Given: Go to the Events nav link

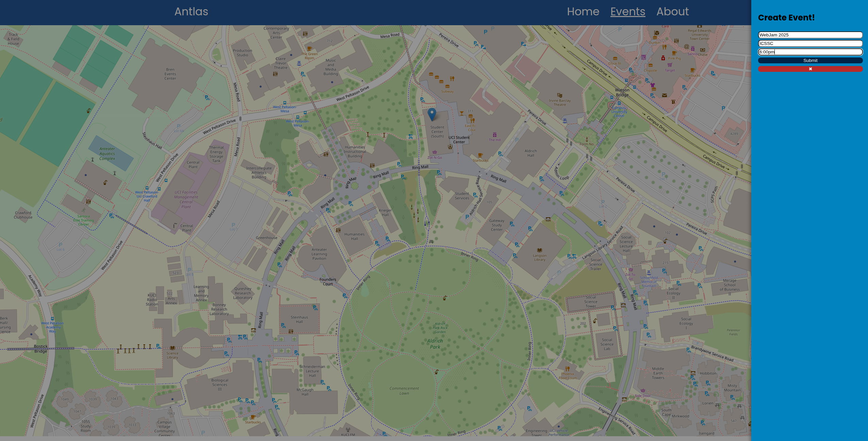Looking at the screenshot, I should [627, 12].
